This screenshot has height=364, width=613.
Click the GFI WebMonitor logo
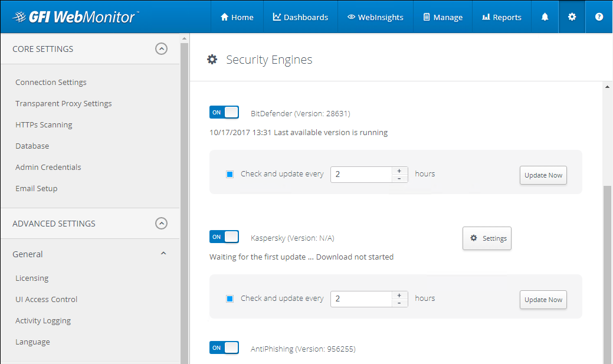pyautogui.click(x=75, y=17)
